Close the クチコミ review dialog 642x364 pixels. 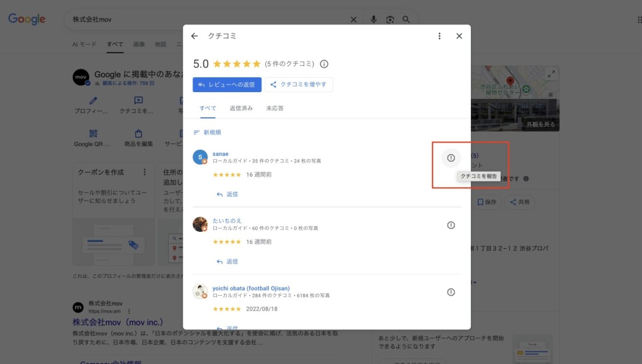tap(459, 36)
